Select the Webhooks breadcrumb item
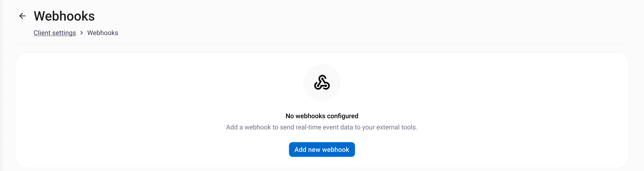Screen dimensions: 644x171 click(x=102, y=33)
